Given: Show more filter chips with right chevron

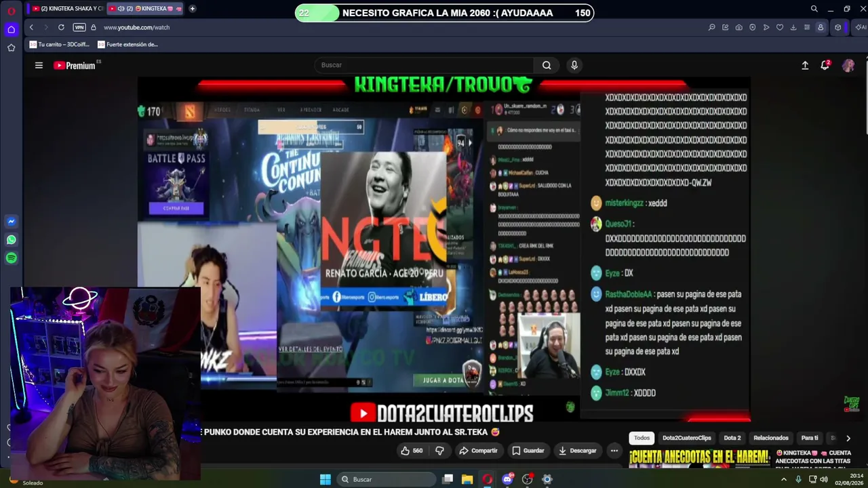Looking at the screenshot, I should pyautogui.click(x=848, y=439).
